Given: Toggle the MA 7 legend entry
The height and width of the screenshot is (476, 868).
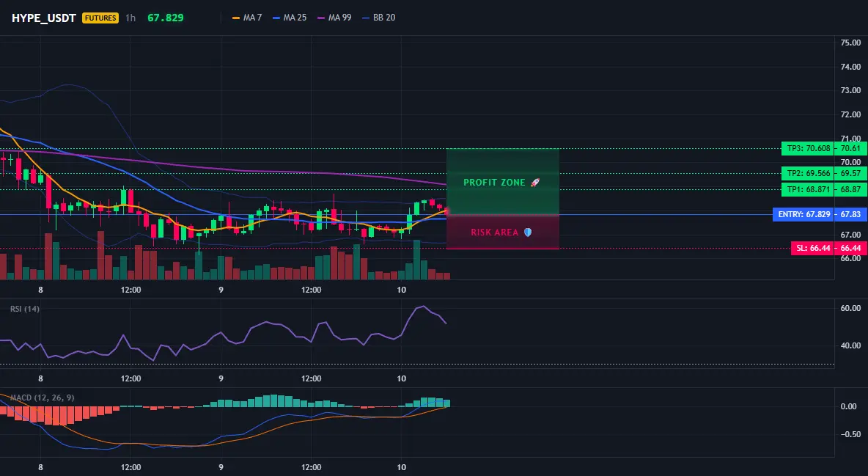Looking at the screenshot, I should click(248, 18).
